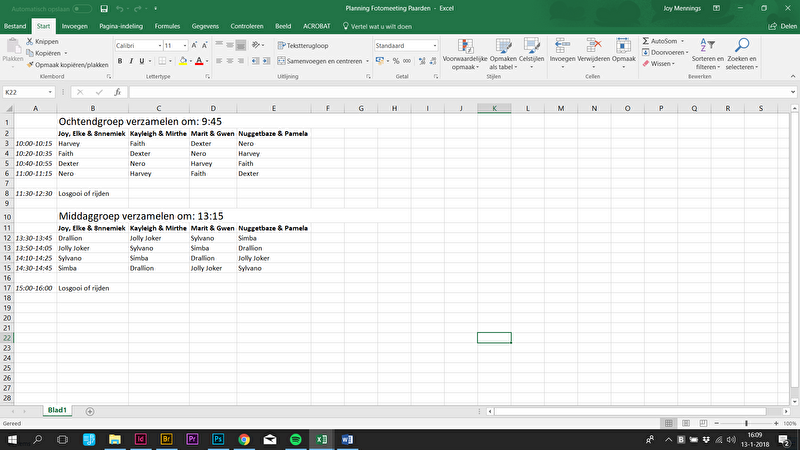Expand Wissen clear dropdown
The width and height of the screenshot is (800, 450).
tap(673, 64)
